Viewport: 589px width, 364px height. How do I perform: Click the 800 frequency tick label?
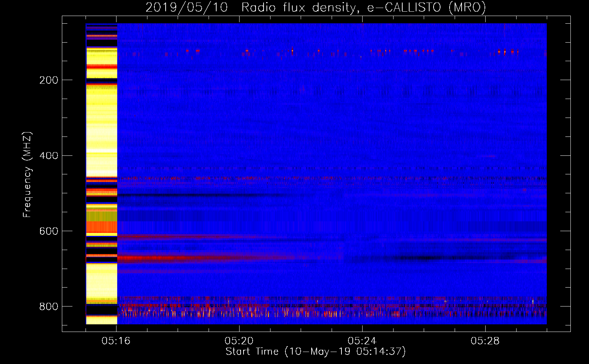pyautogui.click(x=49, y=306)
